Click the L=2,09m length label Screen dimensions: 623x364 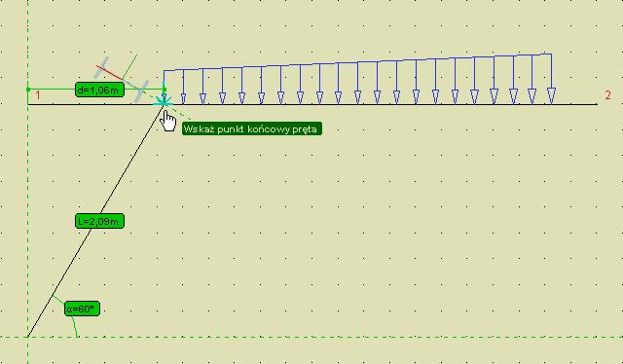click(x=99, y=221)
